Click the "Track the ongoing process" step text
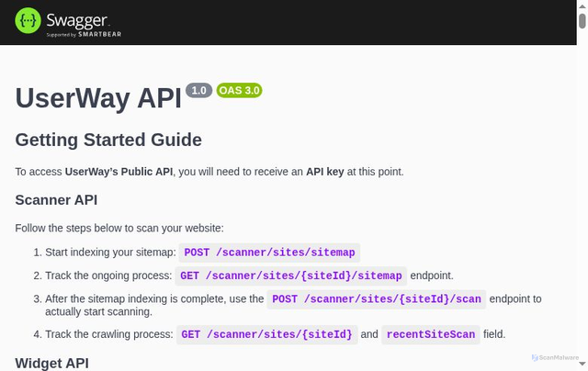The image size is (588, 371). [x=108, y=275]
